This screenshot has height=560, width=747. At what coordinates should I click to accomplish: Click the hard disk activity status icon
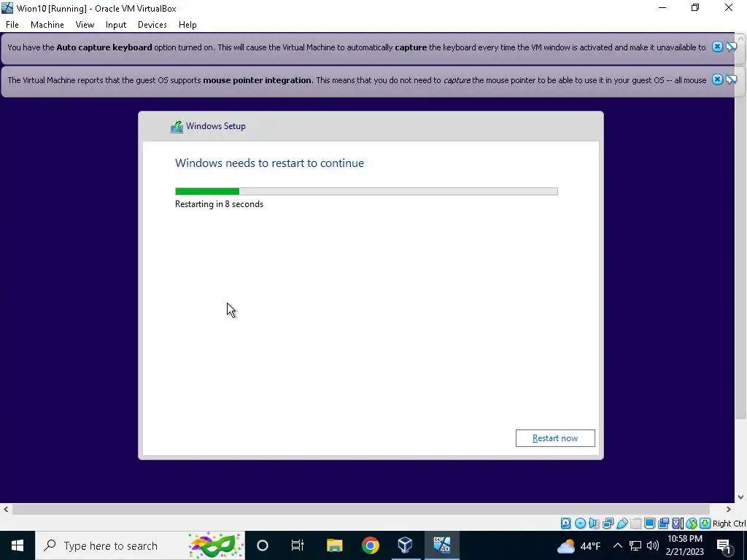point(565,524)
